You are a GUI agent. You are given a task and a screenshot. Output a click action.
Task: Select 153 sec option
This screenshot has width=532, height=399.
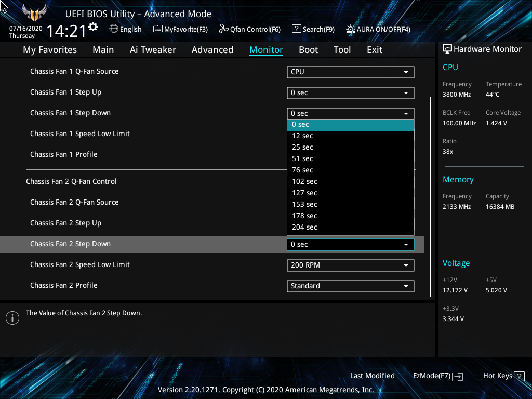pyautogui.click(x=351, y=205)
